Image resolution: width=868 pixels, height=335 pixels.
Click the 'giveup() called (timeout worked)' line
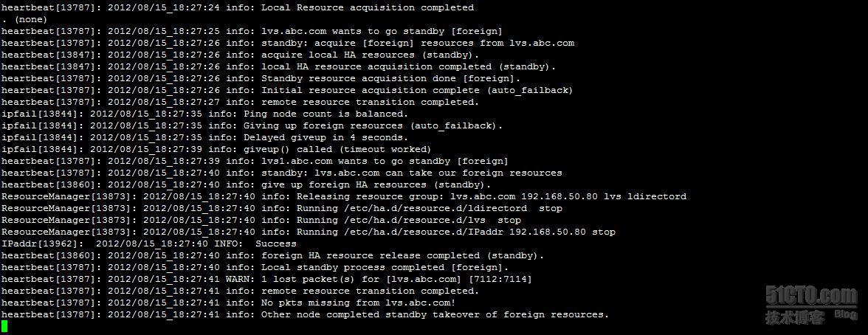coord(216,150)
